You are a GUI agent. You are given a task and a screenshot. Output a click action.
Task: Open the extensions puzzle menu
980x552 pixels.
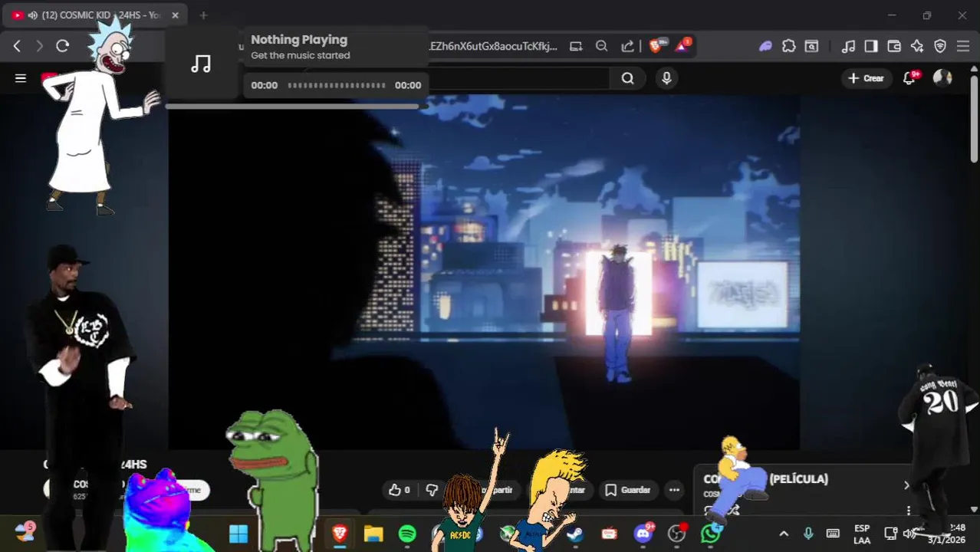pos(788,46)
